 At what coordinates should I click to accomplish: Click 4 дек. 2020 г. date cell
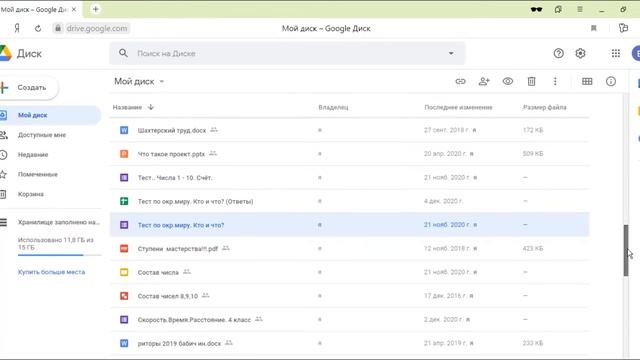(x=443, y=201)
